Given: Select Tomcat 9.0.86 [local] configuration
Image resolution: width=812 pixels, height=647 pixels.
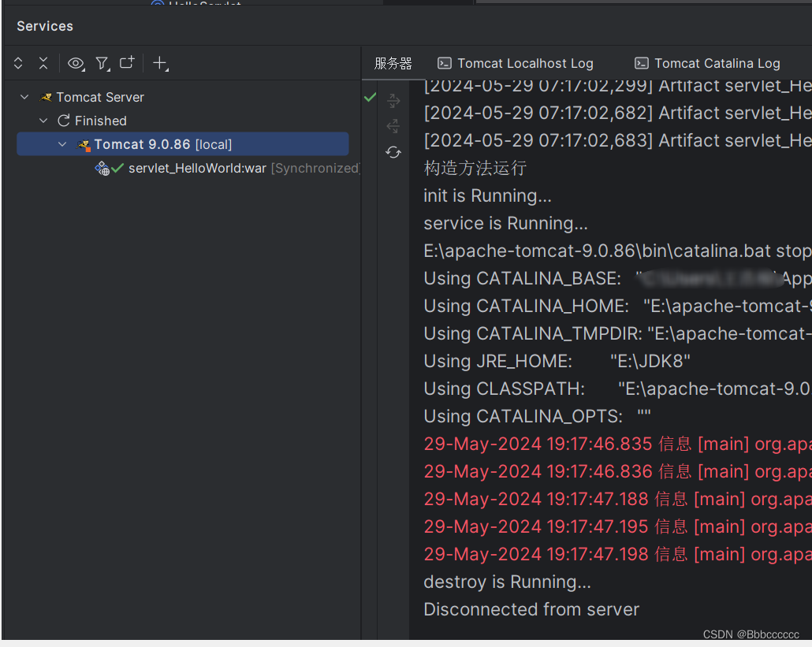Looking at the screenshot, I should pyautogui.click(x=183, y=144).
